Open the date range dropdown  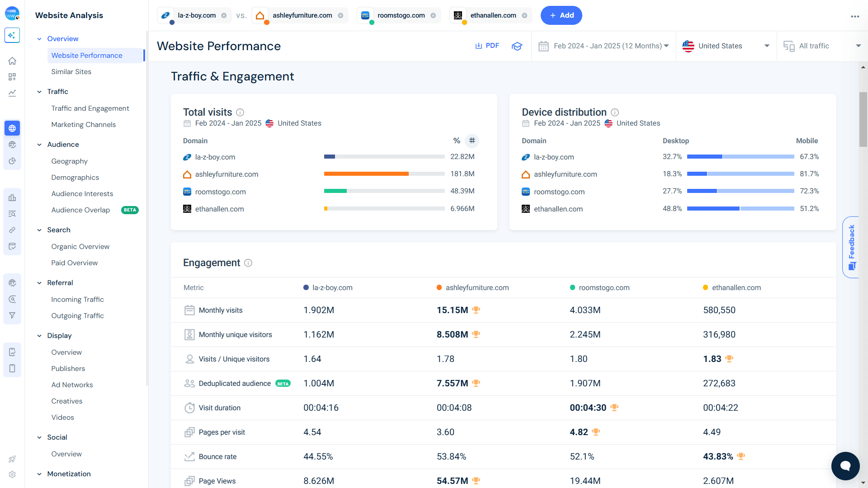pyautogui.click(x=604, y=46)
